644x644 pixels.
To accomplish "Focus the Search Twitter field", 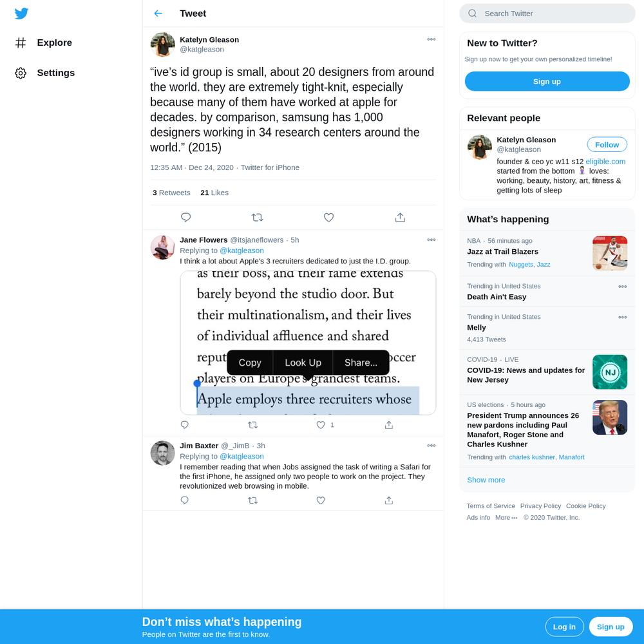I will 547,14.
